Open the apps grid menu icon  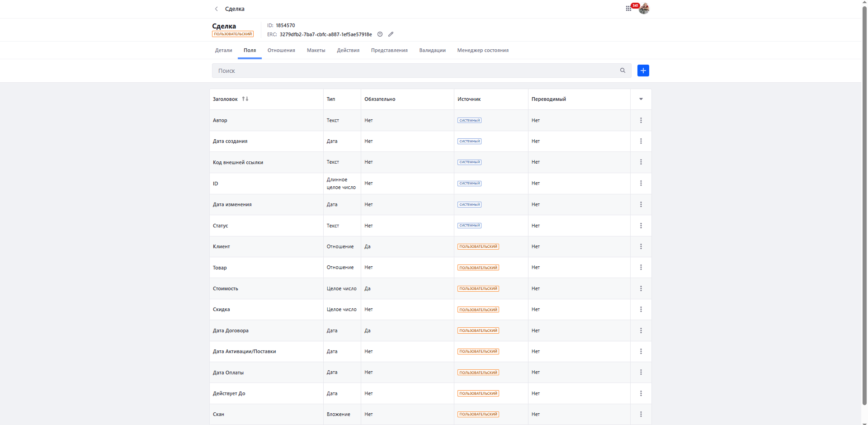click(x=628, y=9)
